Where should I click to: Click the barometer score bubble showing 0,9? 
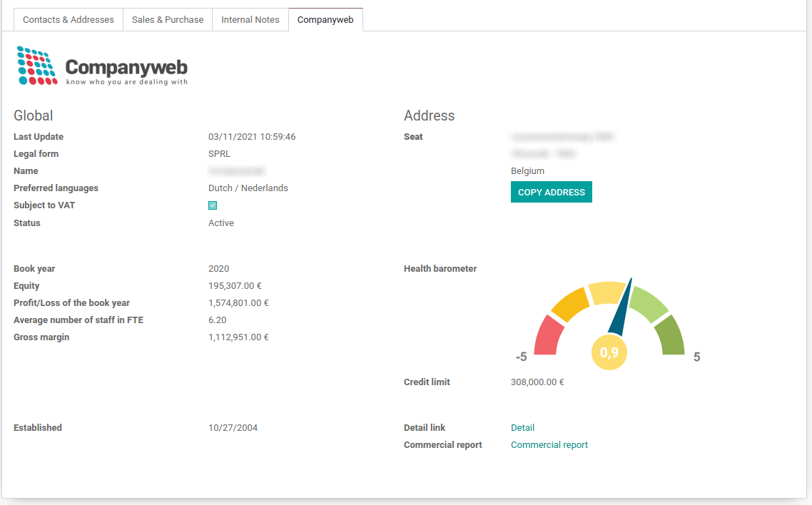point(609,351)
